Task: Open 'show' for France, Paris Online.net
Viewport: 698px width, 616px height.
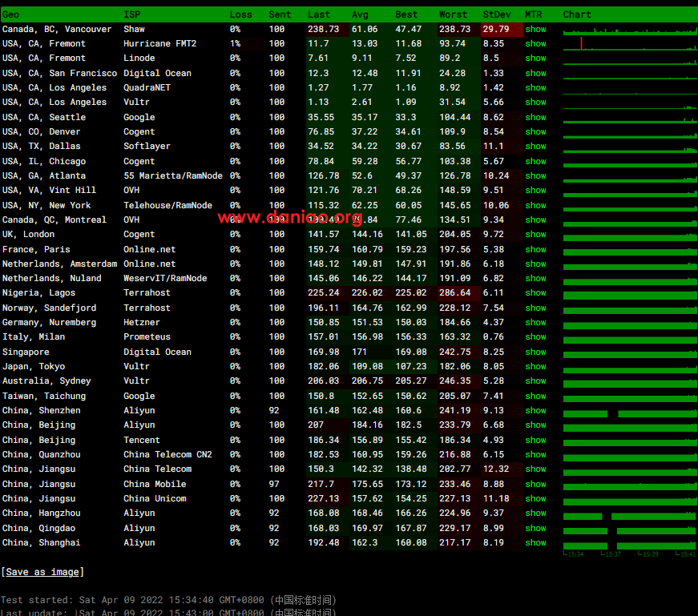Action: 535,250
